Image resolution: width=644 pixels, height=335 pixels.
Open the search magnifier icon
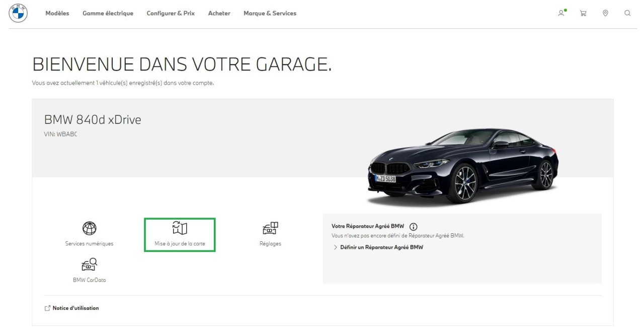click(x=627, y=14)
